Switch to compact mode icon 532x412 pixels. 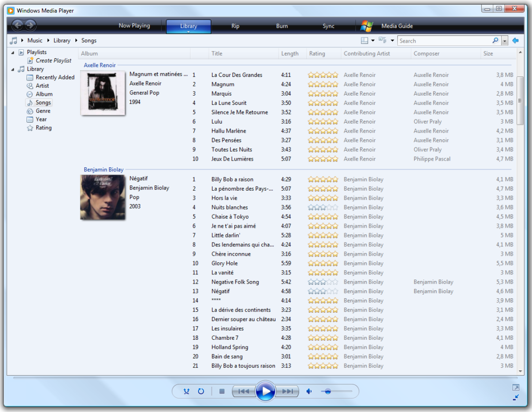(516, 397)
